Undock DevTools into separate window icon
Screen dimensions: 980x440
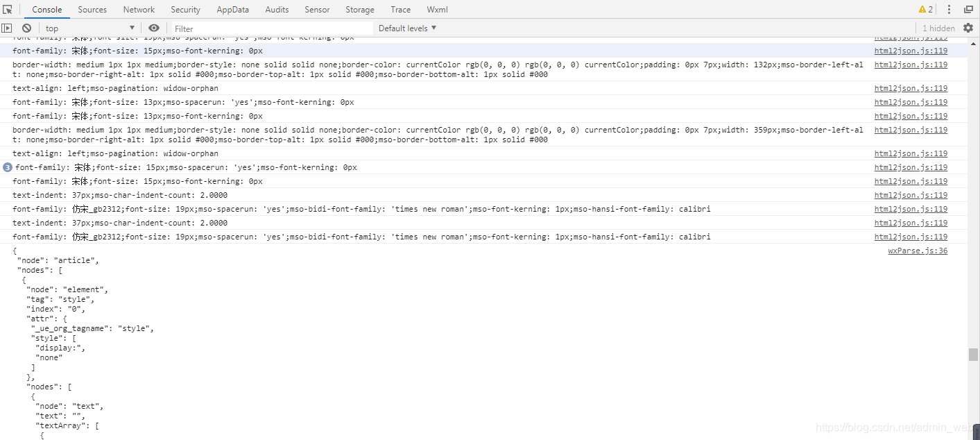coord(969,10)
